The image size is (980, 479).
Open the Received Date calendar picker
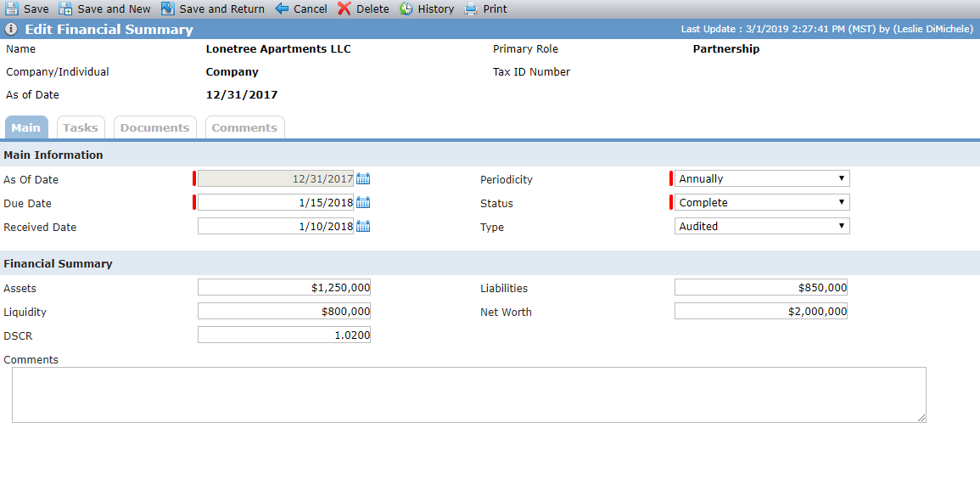coord(363,227)
